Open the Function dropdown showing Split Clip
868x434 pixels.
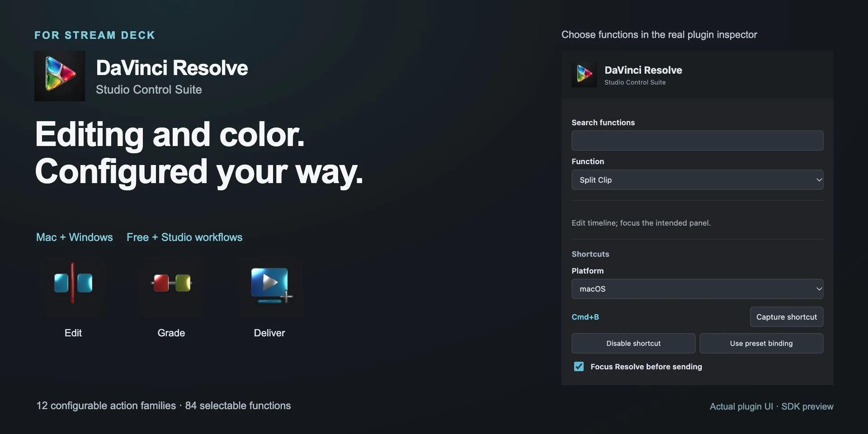click(x=697, y=180)
